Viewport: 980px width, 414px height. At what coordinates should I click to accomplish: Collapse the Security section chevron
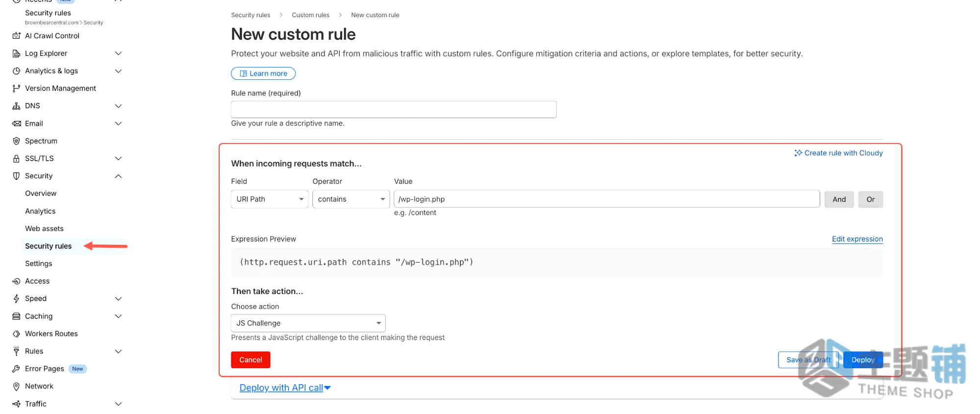pyautogui.click(x=118, y=176)
